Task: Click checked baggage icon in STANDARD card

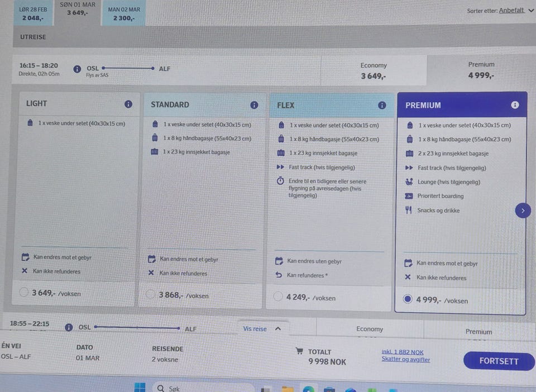Action: (155, 152)
